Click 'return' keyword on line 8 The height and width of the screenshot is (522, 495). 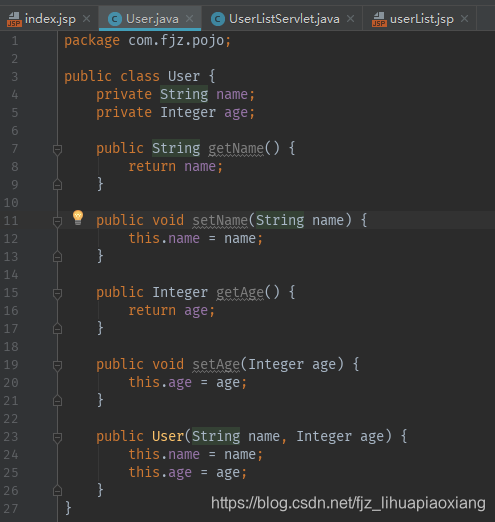click(x=152, y=166)
